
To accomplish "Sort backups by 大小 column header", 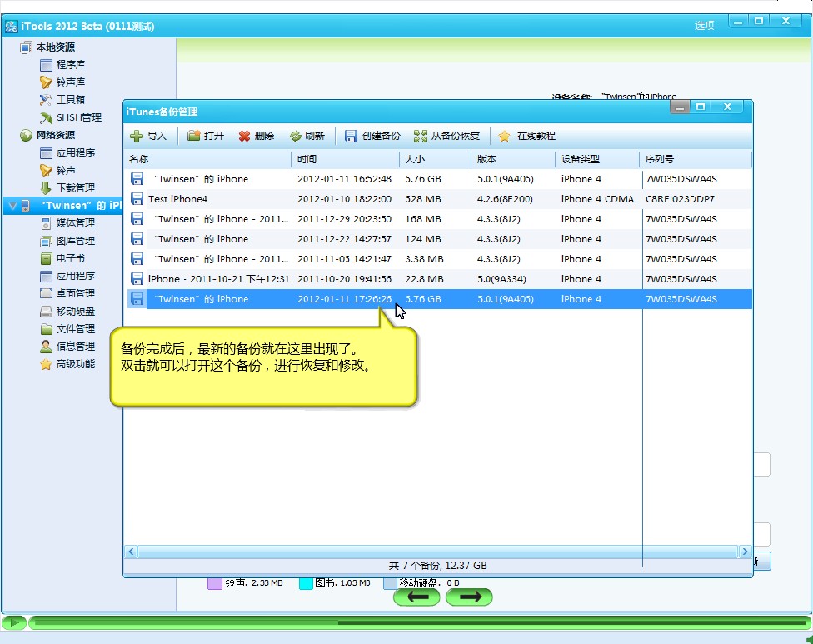I will coord(435,159).
